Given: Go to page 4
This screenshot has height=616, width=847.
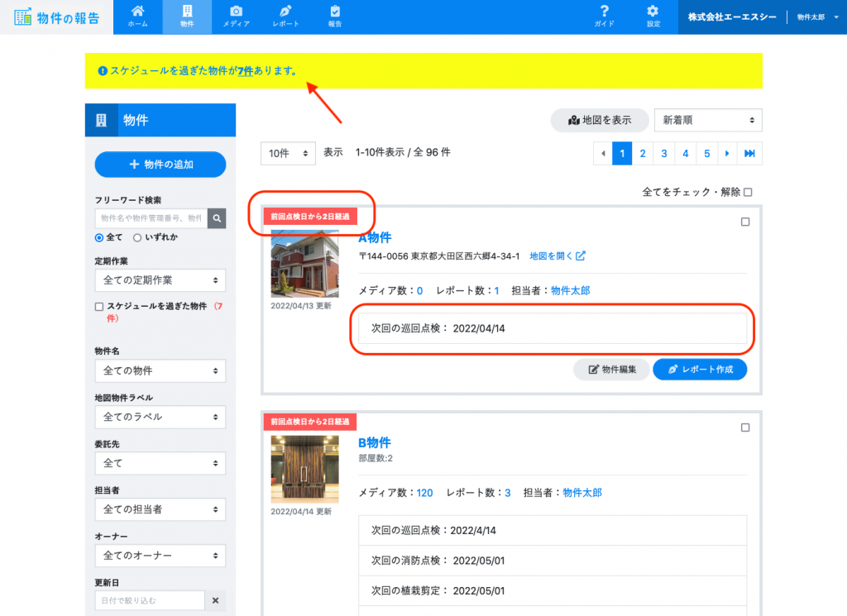Looking at the screenshot, I should 686,153.
